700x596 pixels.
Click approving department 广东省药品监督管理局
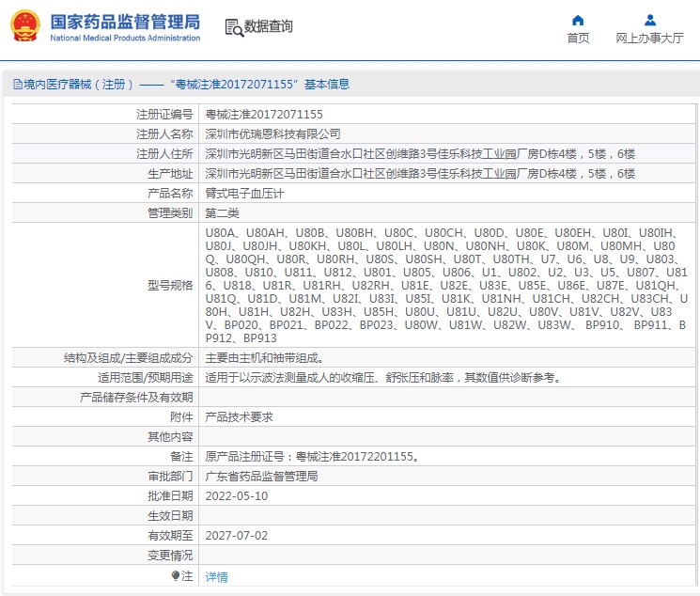click(261, 476)
